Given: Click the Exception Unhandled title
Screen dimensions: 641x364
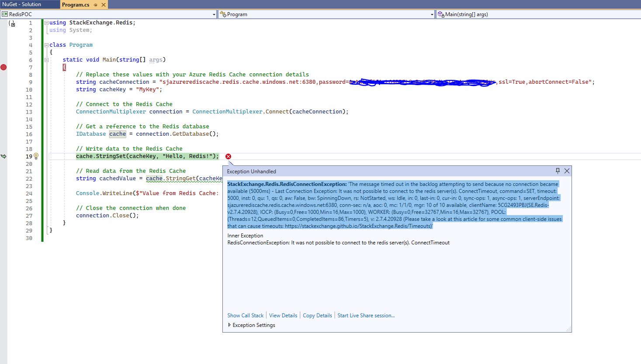Looking at the screenshot, I should 251,172.
